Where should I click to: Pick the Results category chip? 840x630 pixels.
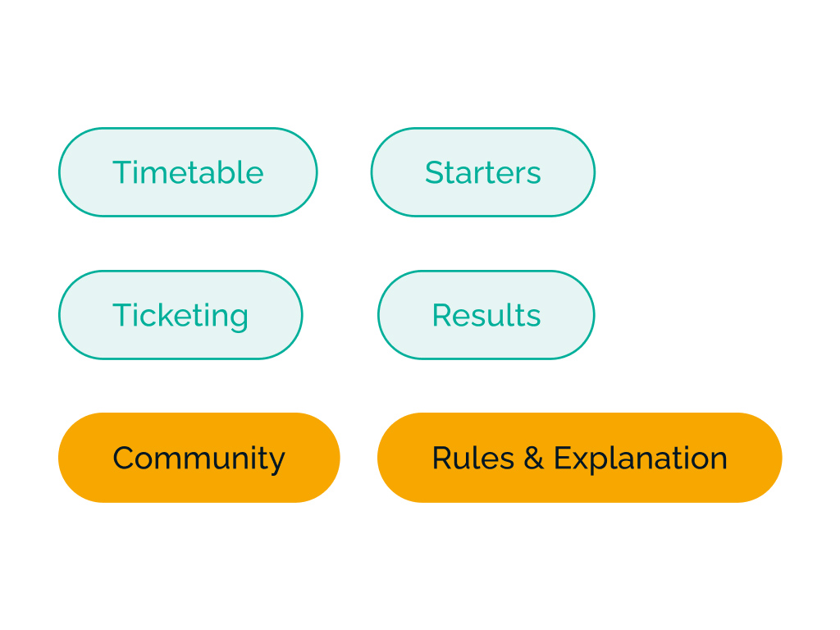click(486, 315)
